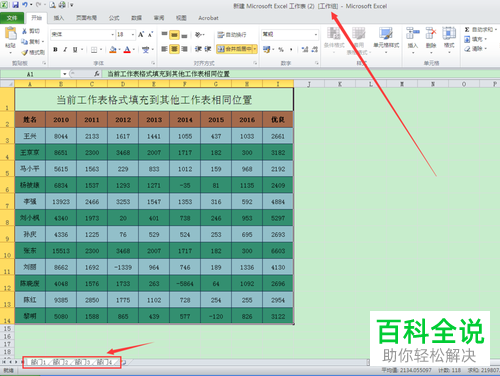Switch to the Formulas (公式) tab
The image size is (500, 376).
(114, 18)
